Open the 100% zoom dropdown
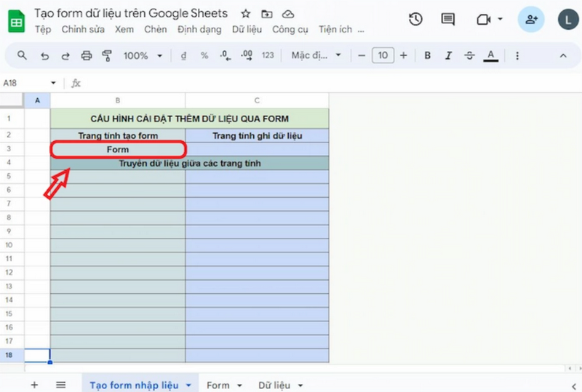Screen dimensions: 582x392 click(x=140, y=56)
